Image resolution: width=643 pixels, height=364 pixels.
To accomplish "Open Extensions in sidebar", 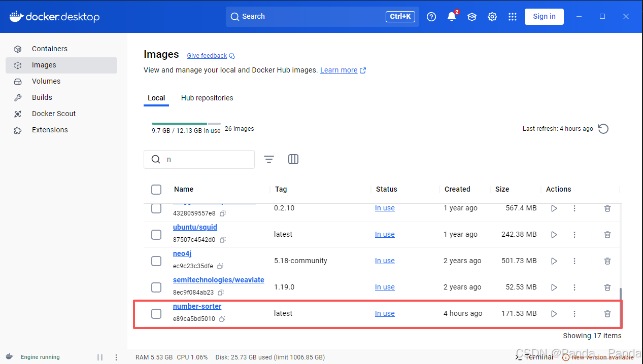I will [61, 130].
